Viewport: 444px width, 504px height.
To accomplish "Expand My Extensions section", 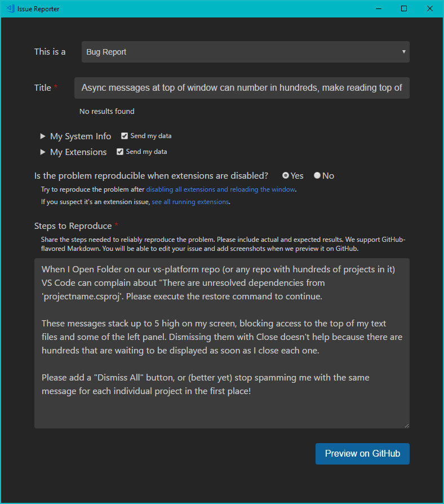I will pyautogui.click(x=78, y=152).
